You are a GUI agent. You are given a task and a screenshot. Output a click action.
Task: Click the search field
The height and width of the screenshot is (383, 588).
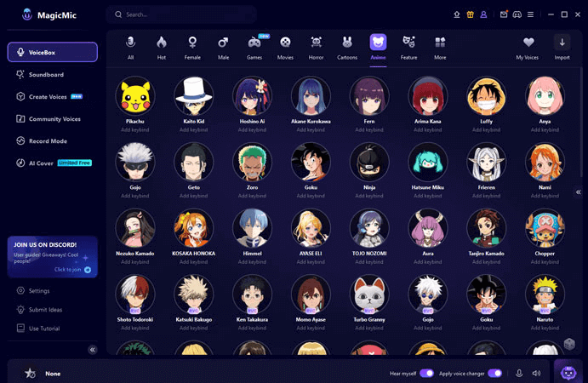181,14
